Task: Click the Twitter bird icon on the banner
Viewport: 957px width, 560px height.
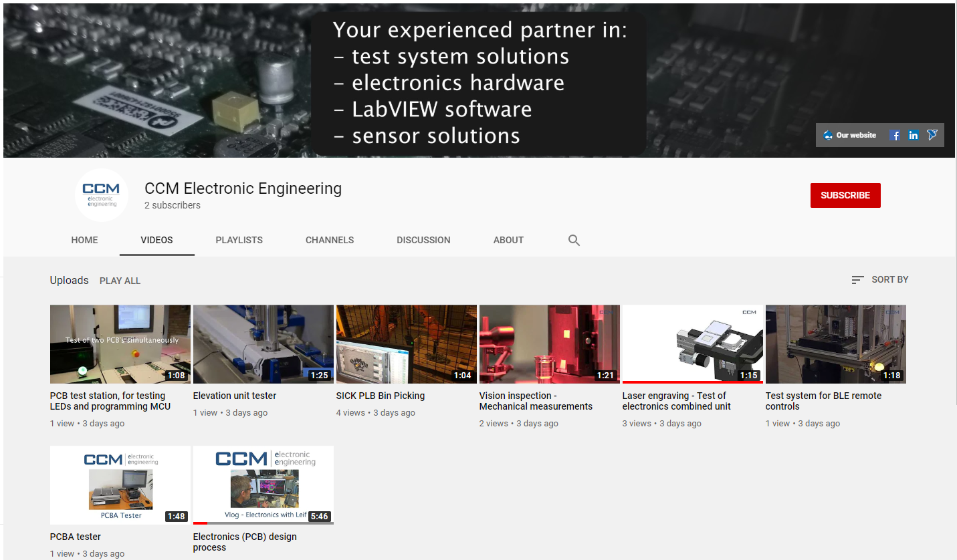Action: coord(932,135)
